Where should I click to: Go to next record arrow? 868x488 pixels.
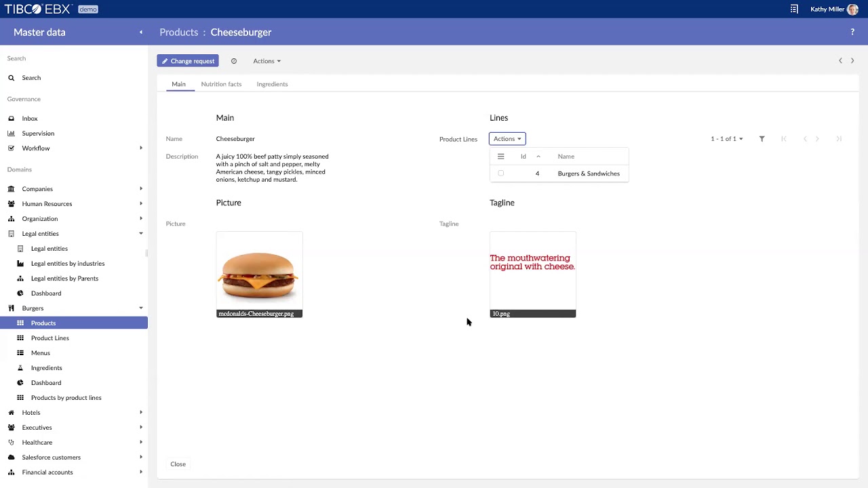coord(852,61)
